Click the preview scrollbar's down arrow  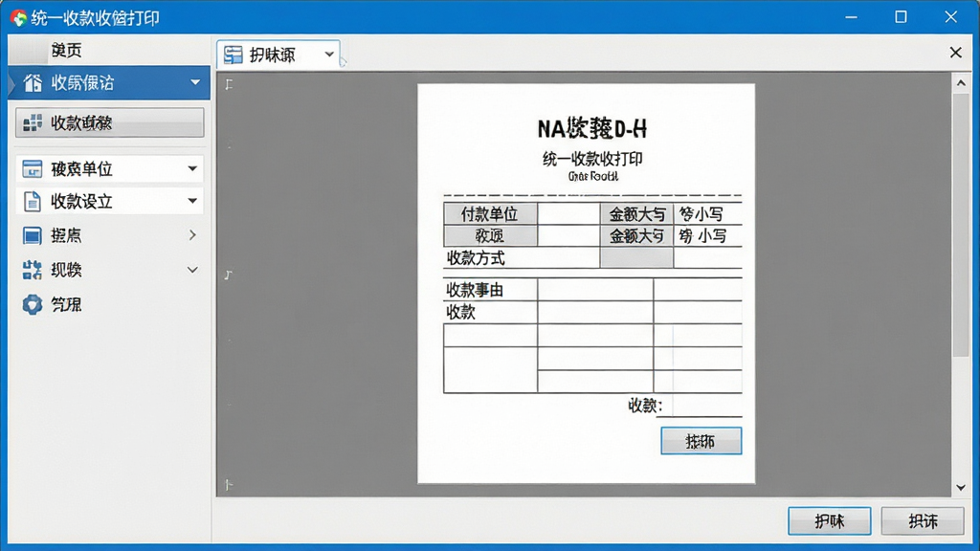[961, 487]
